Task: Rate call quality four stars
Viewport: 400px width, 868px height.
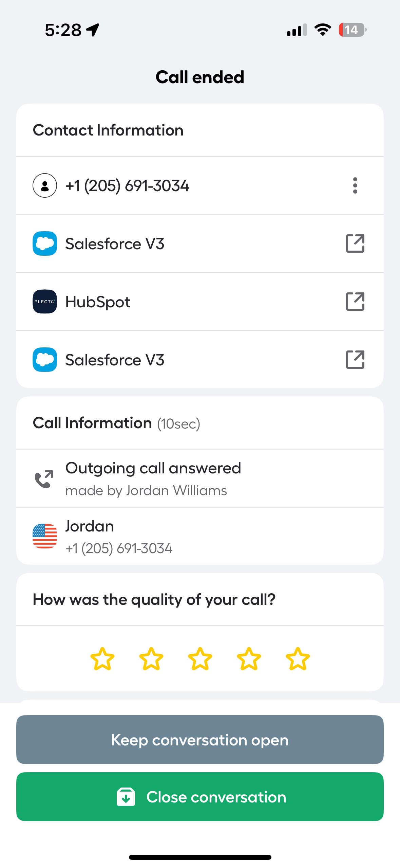Action: (249, 659)
